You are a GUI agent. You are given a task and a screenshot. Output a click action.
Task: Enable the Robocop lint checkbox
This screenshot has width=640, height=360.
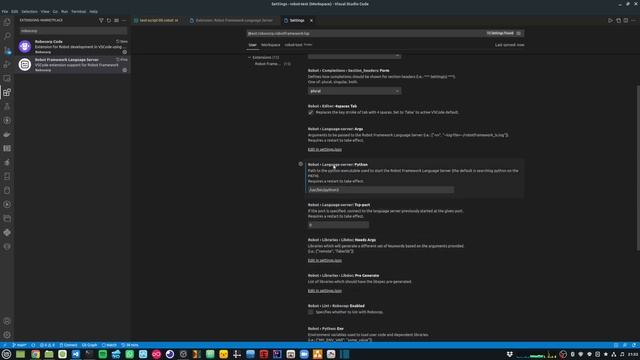311,312
